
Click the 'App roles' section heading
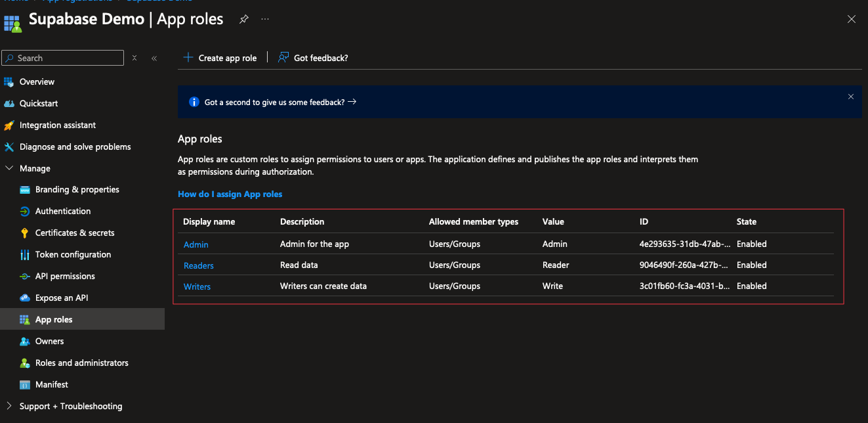[200, 139]
